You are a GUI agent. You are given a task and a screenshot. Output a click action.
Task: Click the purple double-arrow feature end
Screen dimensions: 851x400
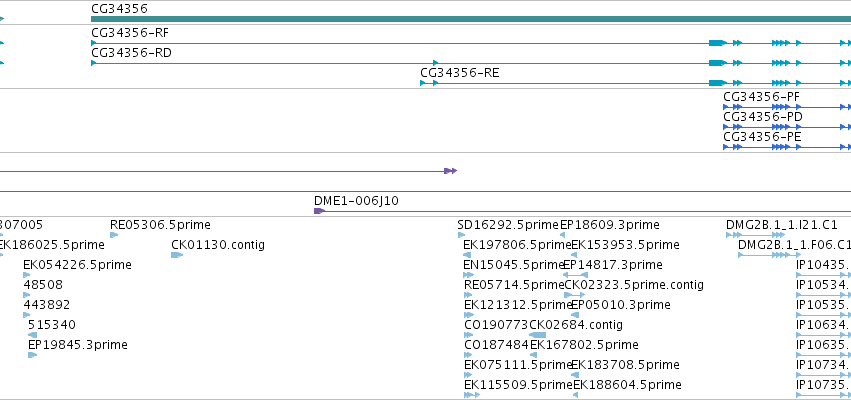(450, 171)
